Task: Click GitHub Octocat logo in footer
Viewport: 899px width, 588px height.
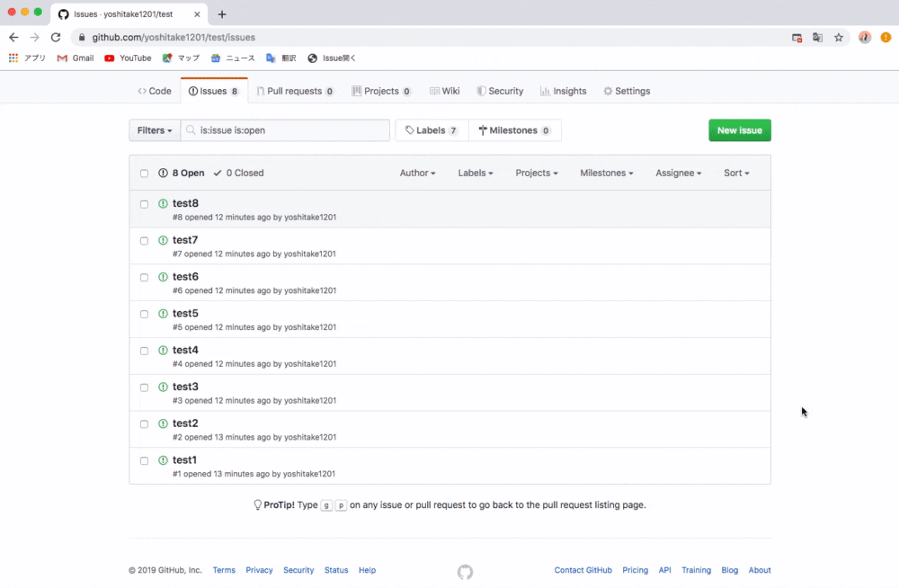Action: point(465,571)
